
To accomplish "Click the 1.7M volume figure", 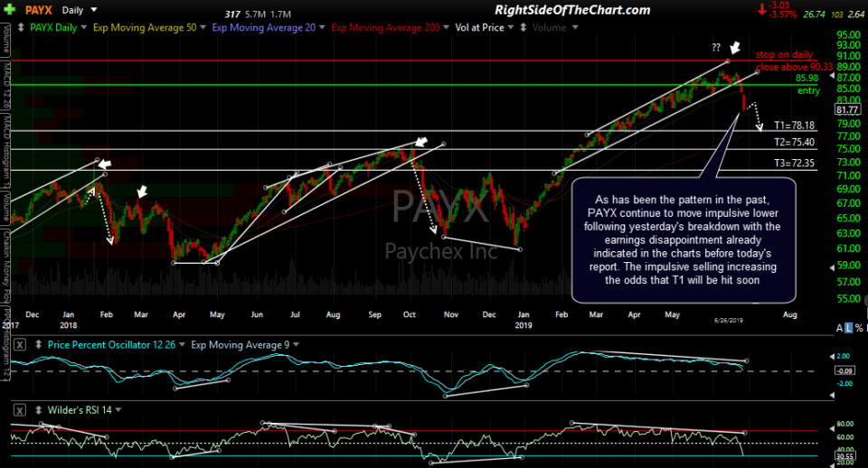I will click(x=280, y=14).
